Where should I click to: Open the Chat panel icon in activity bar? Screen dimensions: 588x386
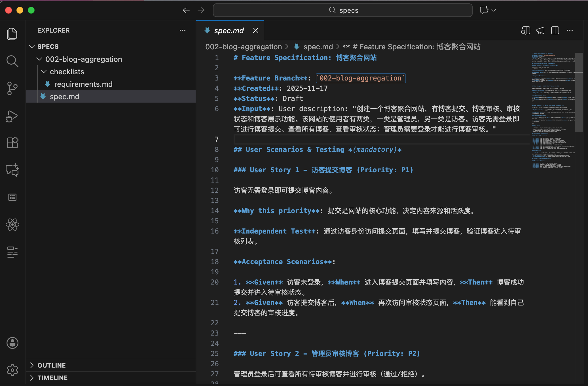[12, 170]
